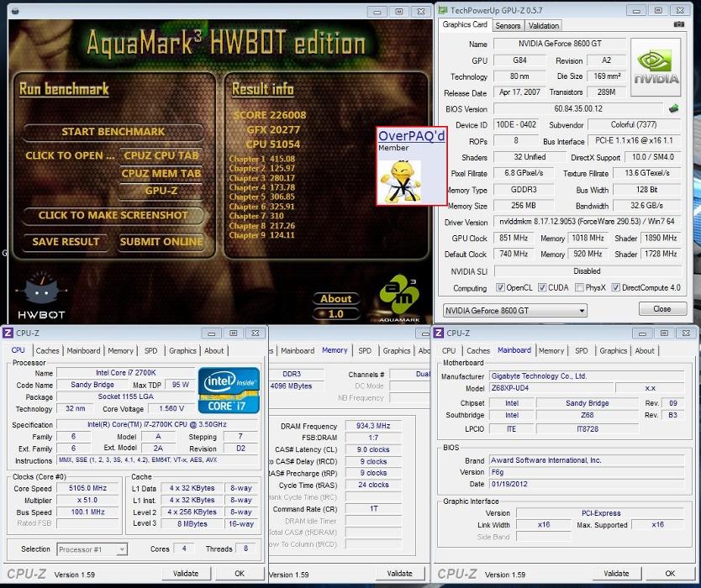Open the Caches tab in left CPU-Z
701x588 pixels.
coord(47,351)
